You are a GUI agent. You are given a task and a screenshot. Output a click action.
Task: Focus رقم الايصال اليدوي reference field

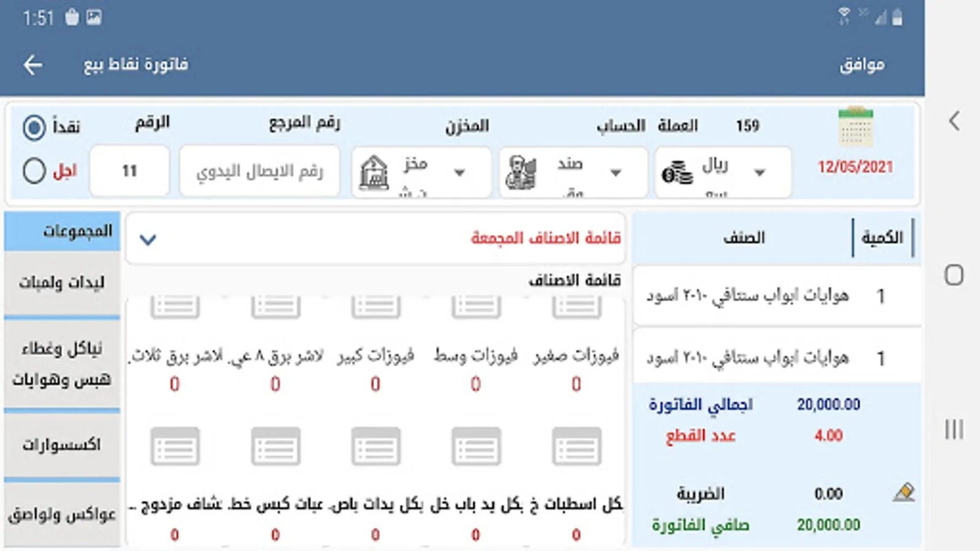pyautogui.click(x=260, y=171)
